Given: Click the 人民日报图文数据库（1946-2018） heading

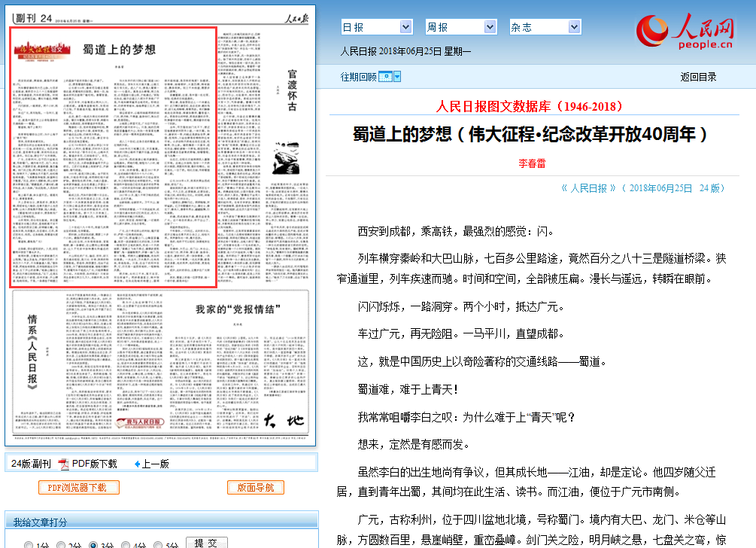Looking at the screenshot, I should coord(529,106).
